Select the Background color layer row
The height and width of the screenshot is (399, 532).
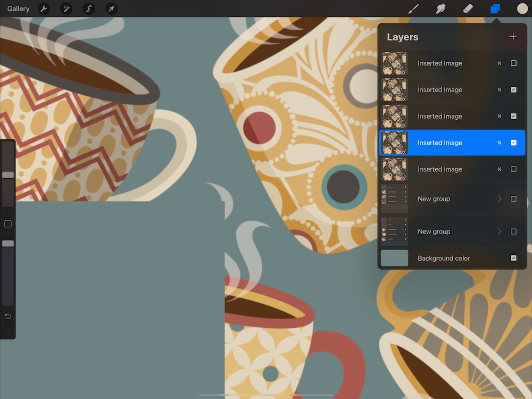pyautogui.click(x=444, y=258)
